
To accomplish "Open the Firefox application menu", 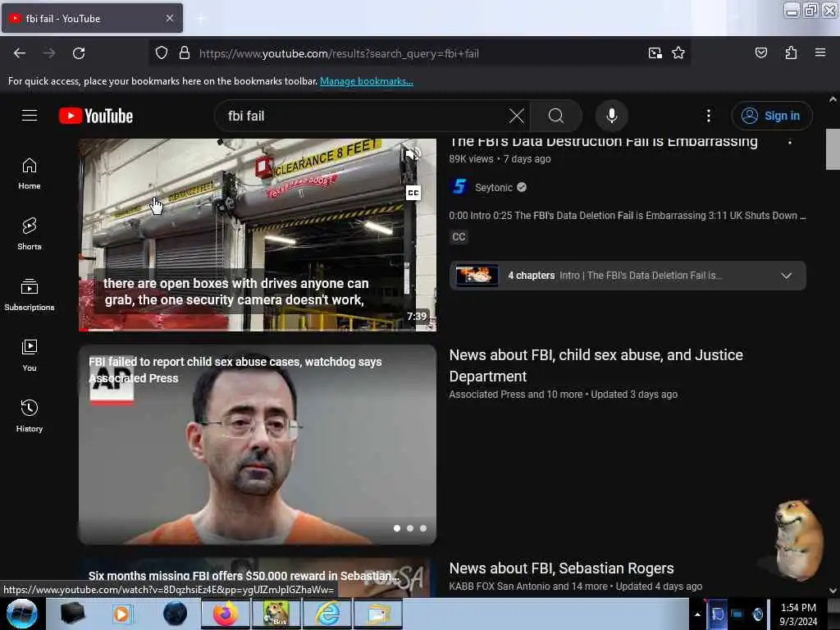I will [820, 53].
